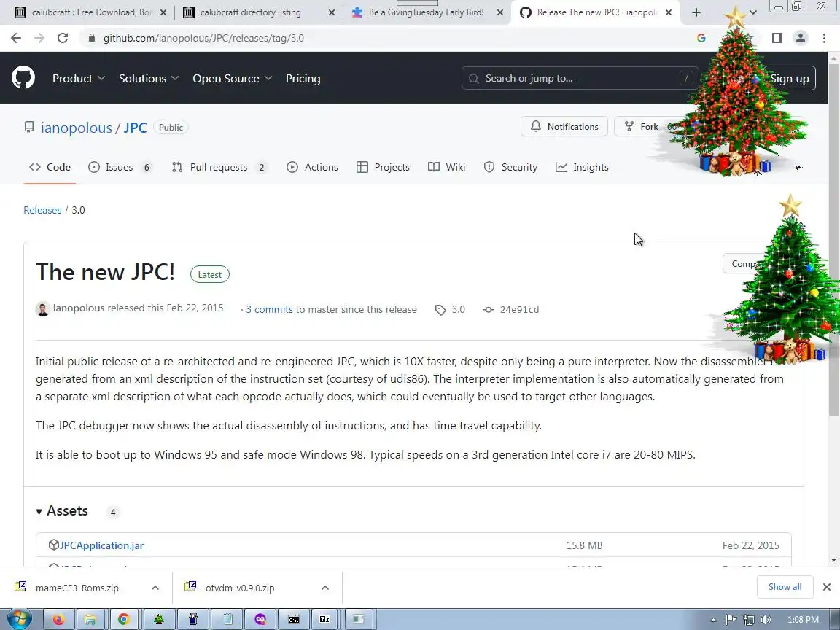Image resolution: width=840 pixels, height=630 pixels.
Task: Click the clock showing 1:08 PM
Action: (803, 619)
